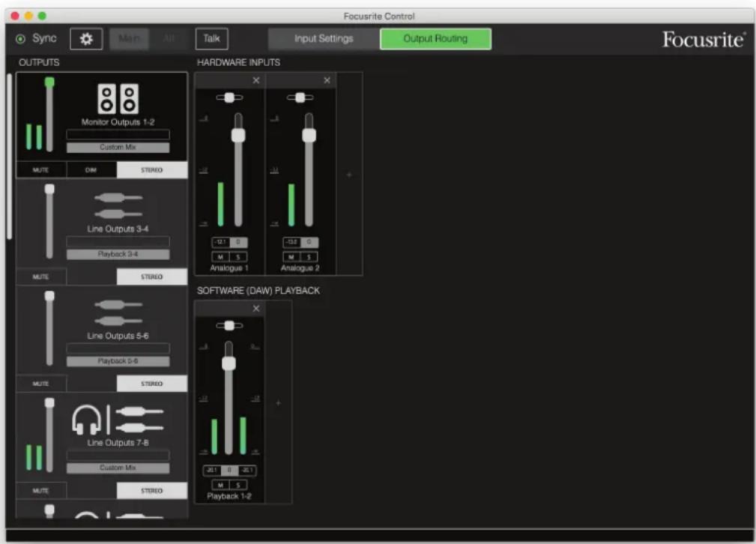Image resolution: width=756 pixels, height=544 pixels.
Task: Mute the Playback 1-2 channel
Action: pyautogui.click(x=220, y=485)
